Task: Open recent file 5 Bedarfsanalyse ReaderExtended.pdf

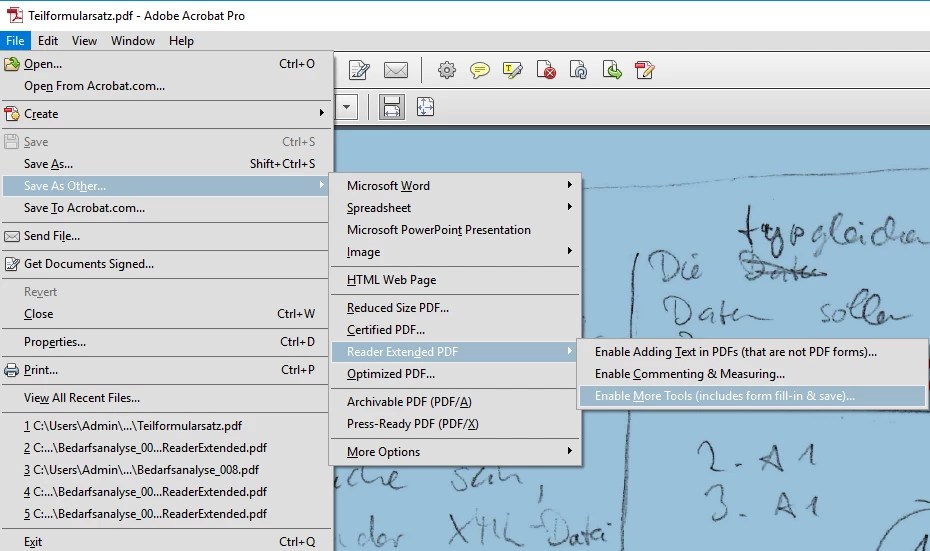Action: coord(165,514)
